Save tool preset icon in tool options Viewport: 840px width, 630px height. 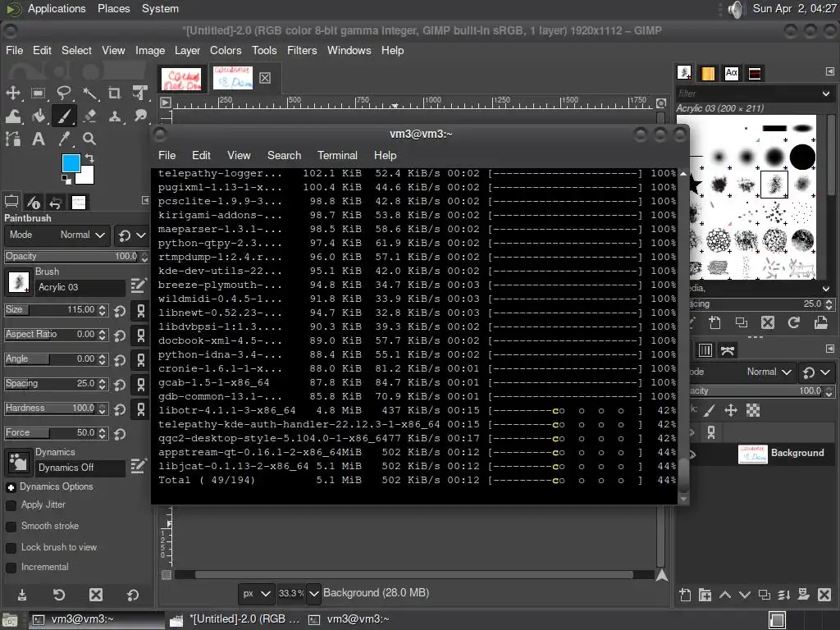coord(22,594)
